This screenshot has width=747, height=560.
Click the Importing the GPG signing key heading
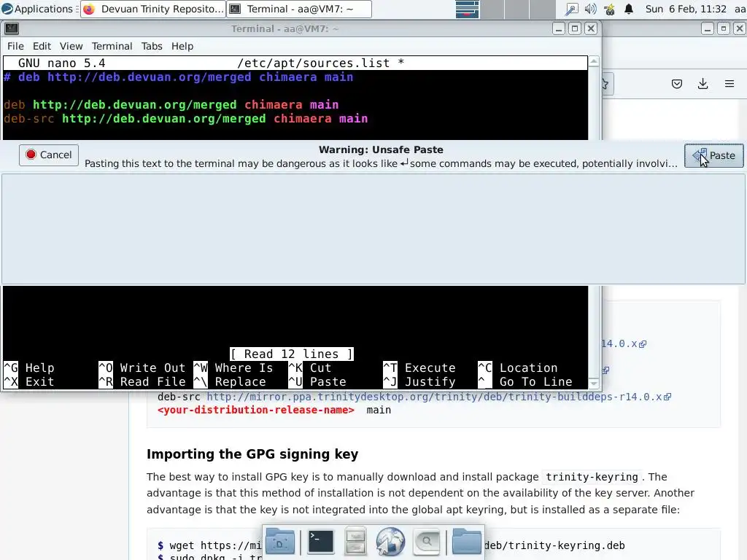tap(252, 454)
